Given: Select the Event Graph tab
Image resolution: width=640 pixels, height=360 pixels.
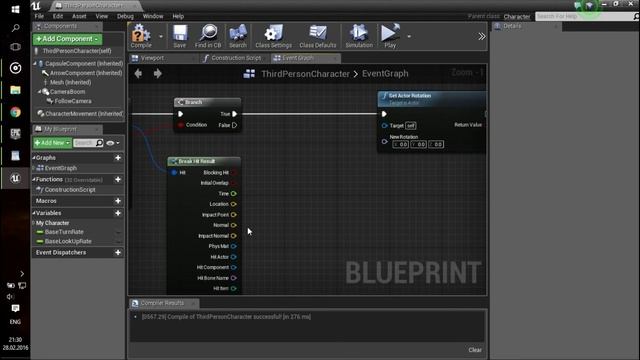Looking at the screenshot, I should click(305, 58).
